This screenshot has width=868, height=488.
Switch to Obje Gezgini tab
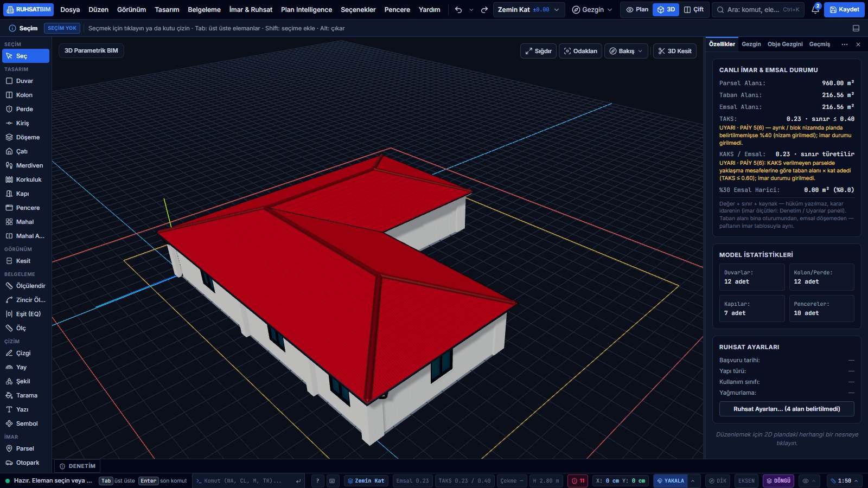[x=785, y=44]
